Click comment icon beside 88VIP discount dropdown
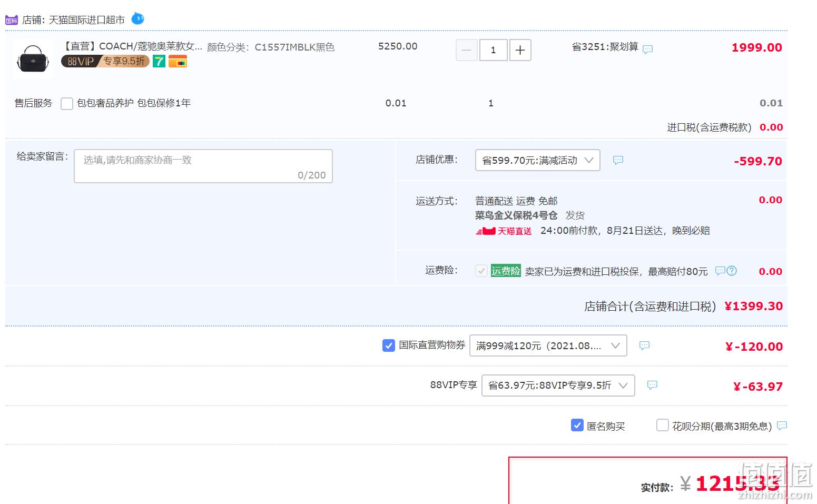Viewport: 817px width, 504px height. 652,385
